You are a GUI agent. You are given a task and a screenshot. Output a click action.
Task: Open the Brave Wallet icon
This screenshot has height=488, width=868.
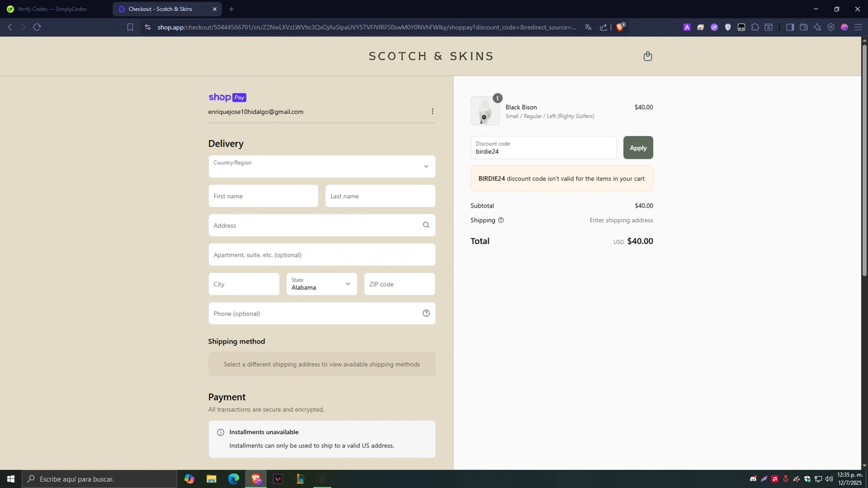click(804, 27)
